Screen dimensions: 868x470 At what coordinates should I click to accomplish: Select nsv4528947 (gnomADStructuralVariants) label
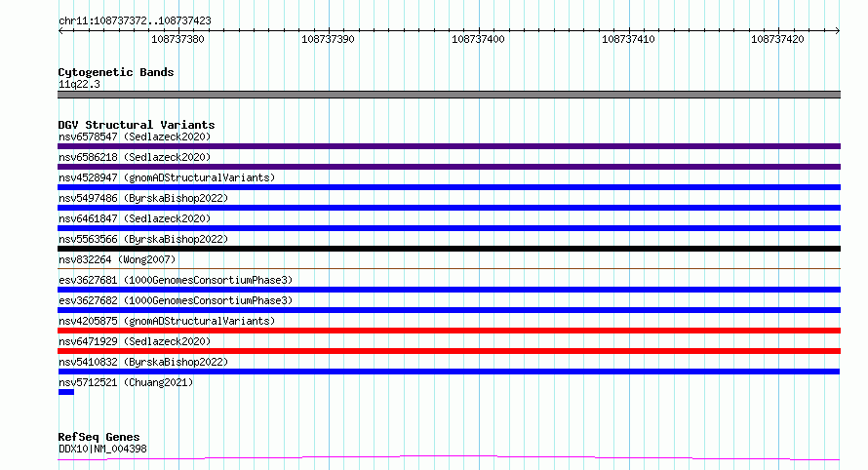167,177
